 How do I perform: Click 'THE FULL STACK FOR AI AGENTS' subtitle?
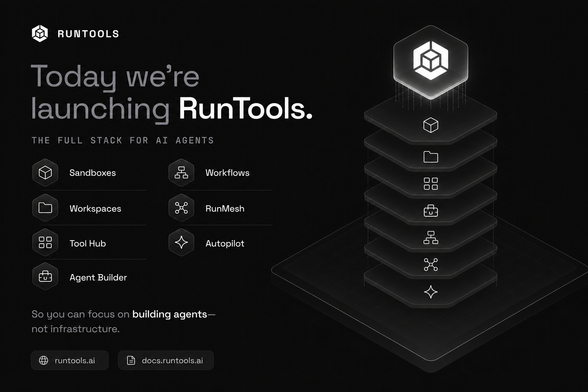(x=122, y=140)
